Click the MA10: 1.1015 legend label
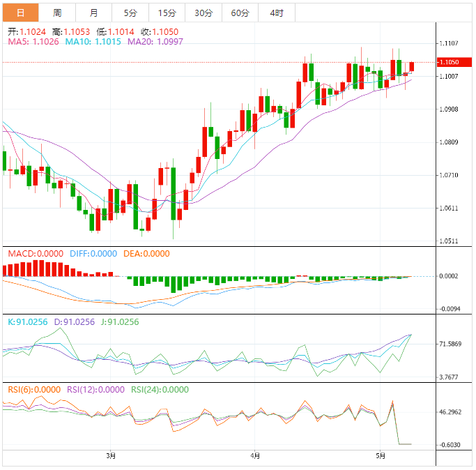Image resolution: width=476 pixels, height=470 pixels. pos(93,42)
